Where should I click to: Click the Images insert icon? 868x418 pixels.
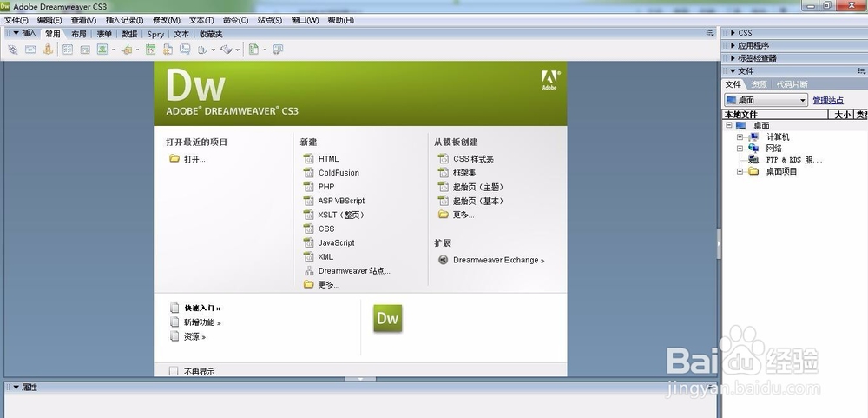click(102, 50)
